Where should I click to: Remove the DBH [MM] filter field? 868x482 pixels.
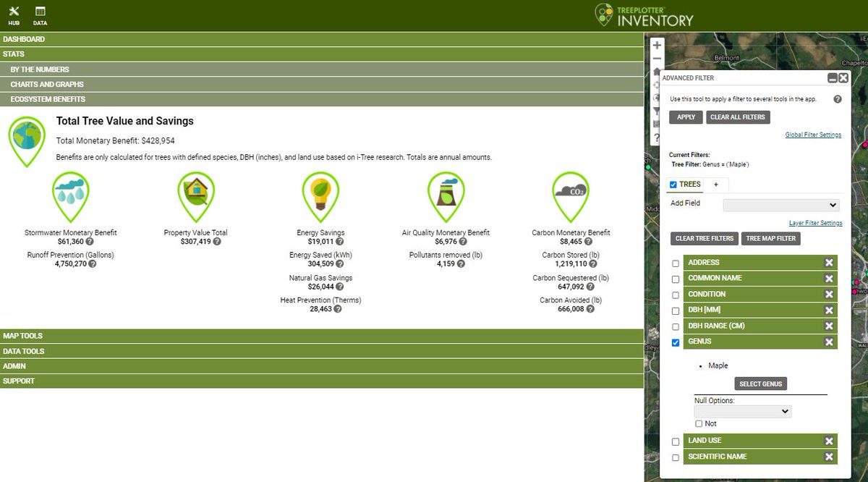coord(829,310)
